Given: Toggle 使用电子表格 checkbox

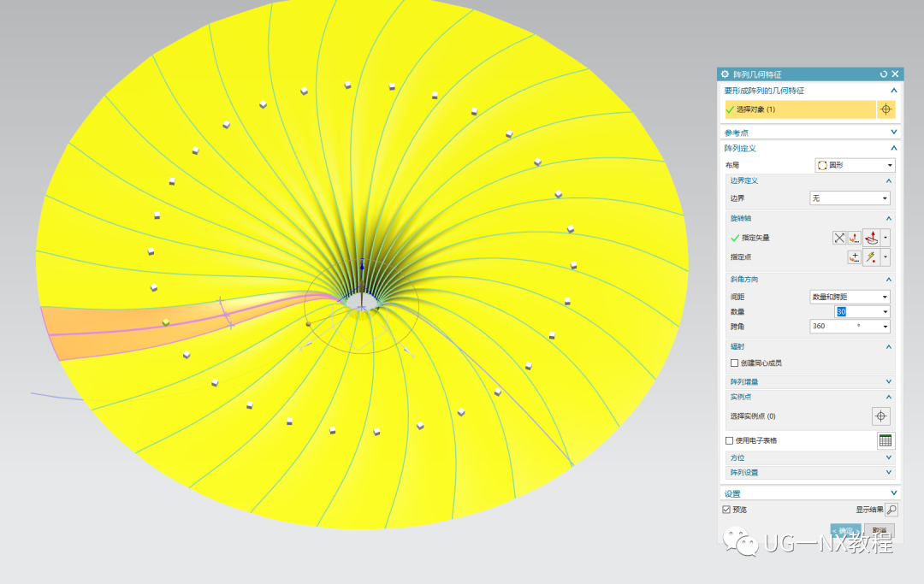Looking at the screenshot, I should point(730,440).
